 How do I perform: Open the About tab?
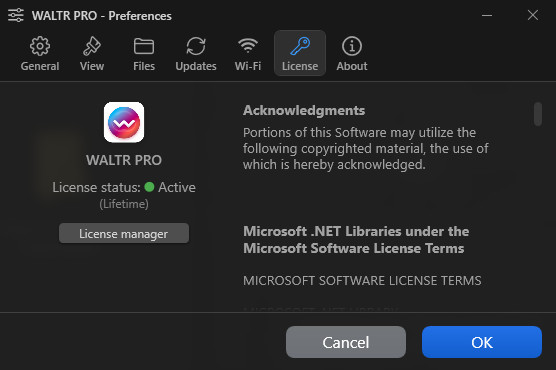click(x=352, y=53)
